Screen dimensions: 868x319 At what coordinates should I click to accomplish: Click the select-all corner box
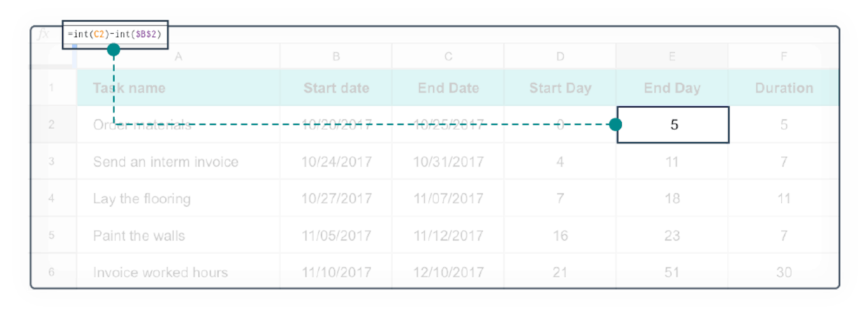[52, 57]
